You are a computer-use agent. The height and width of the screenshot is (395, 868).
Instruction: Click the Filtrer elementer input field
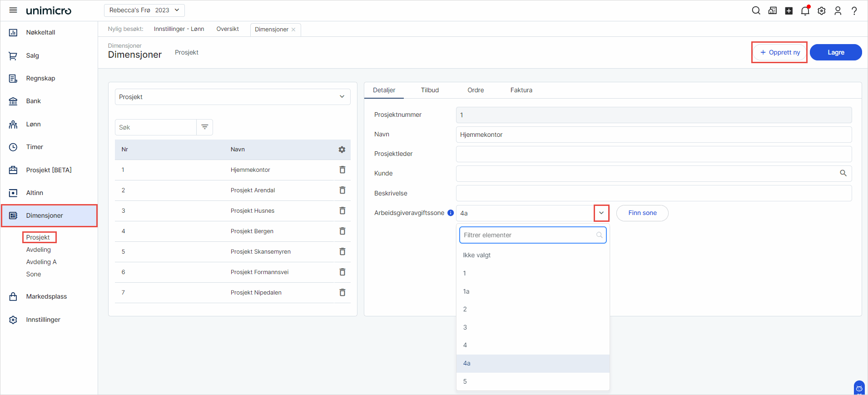(533, 235)
